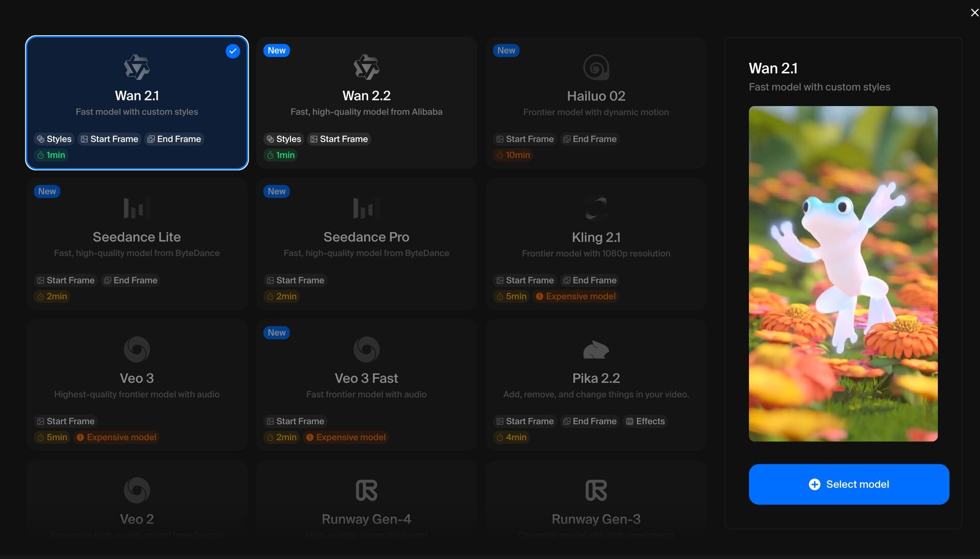This screenshot has width=980, height=559.
Task: Click the End Frame tag on Pika 2.2
Action: point(590,421)
